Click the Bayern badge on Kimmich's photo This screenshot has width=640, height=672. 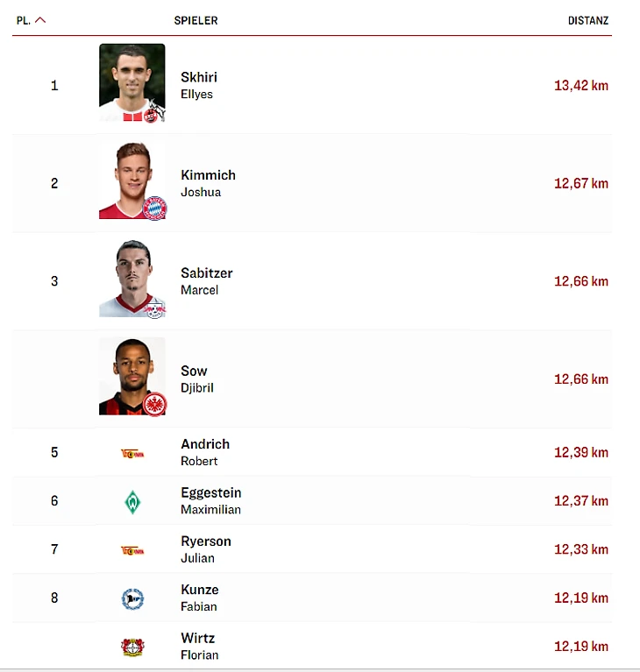[154, 208]
